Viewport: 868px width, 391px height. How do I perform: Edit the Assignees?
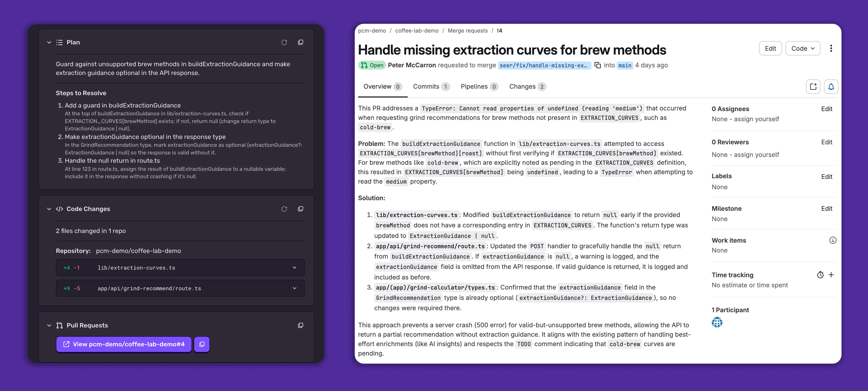click(x=826, y=109)
